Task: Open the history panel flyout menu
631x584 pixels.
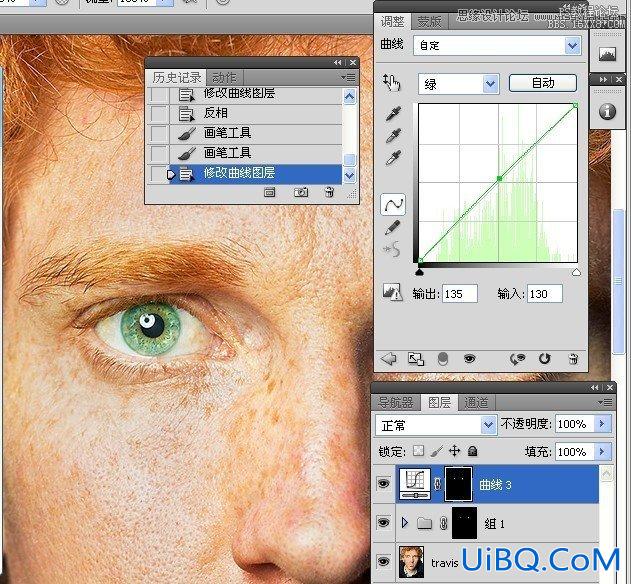Action: 348,77
